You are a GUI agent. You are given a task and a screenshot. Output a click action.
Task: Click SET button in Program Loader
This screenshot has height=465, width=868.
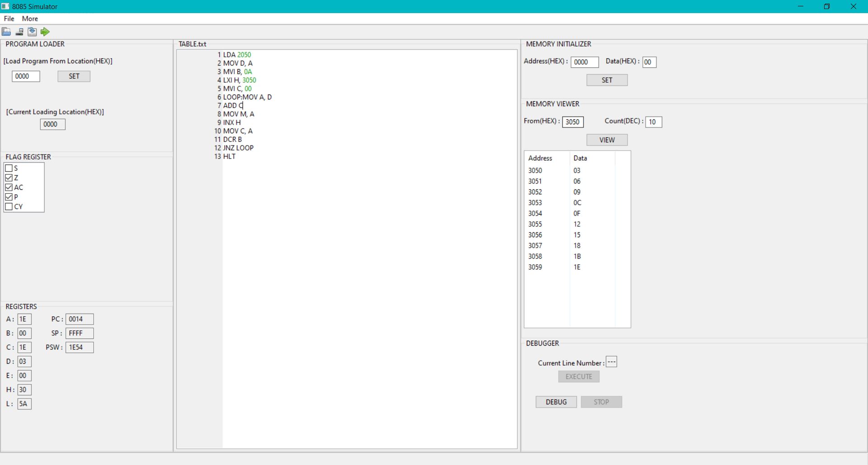tap(74, 76)
